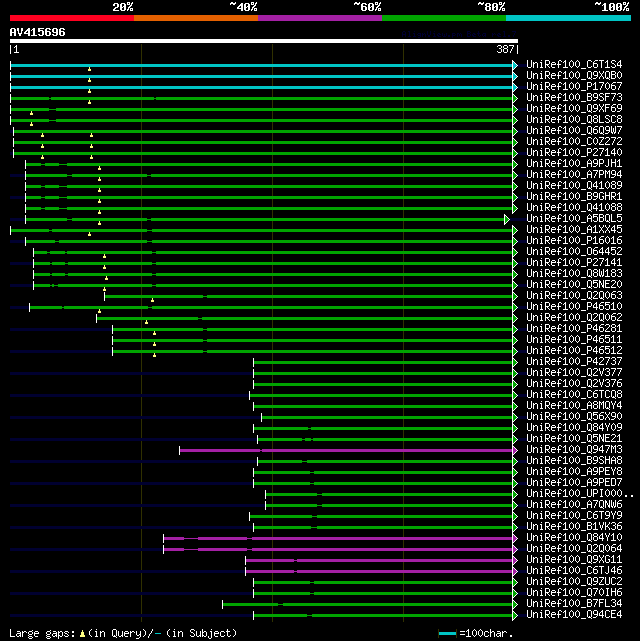Click the UniRef100_P27141 label
Image resolution: width=640 pixels, height=641 pixels.
[x=574, y=262]
